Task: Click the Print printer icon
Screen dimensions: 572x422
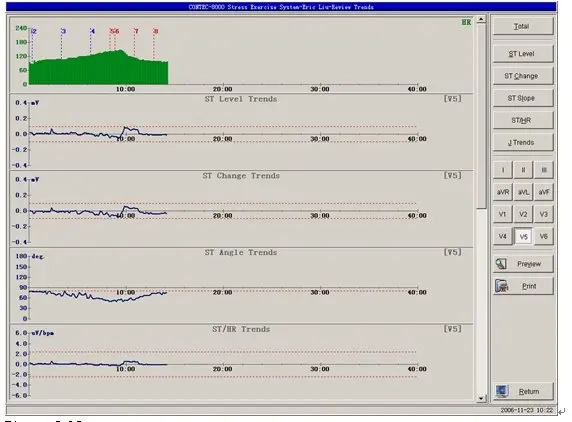Action: pyautogui.click(x=502, y=286)
